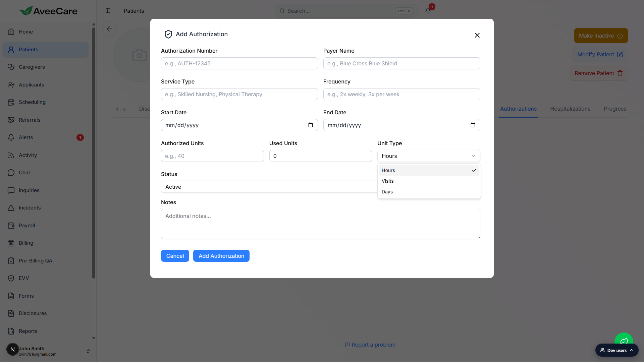The image size is (644, 362).
Task: Open the Applicants page
Action: pyautogui.click(x=46, y=85)
